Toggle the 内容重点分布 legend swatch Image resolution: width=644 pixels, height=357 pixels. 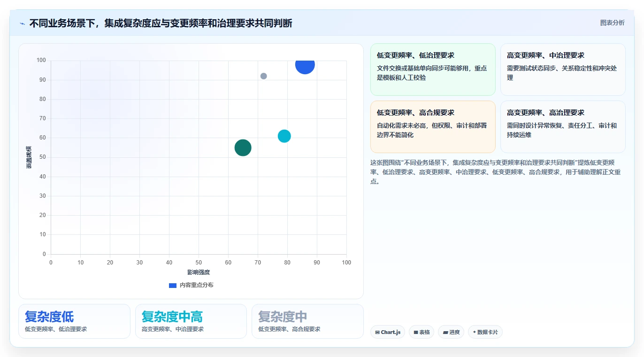click(173, 285)
